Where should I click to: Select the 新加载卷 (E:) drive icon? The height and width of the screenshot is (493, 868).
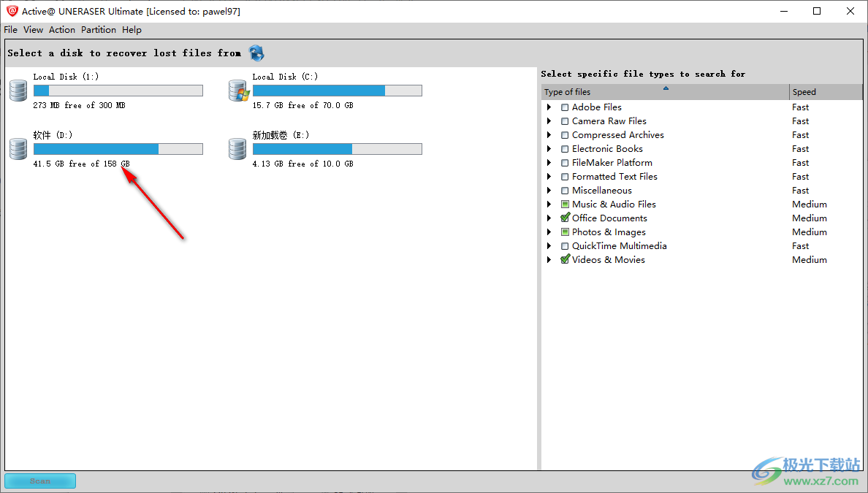click(x=237, y=150)
